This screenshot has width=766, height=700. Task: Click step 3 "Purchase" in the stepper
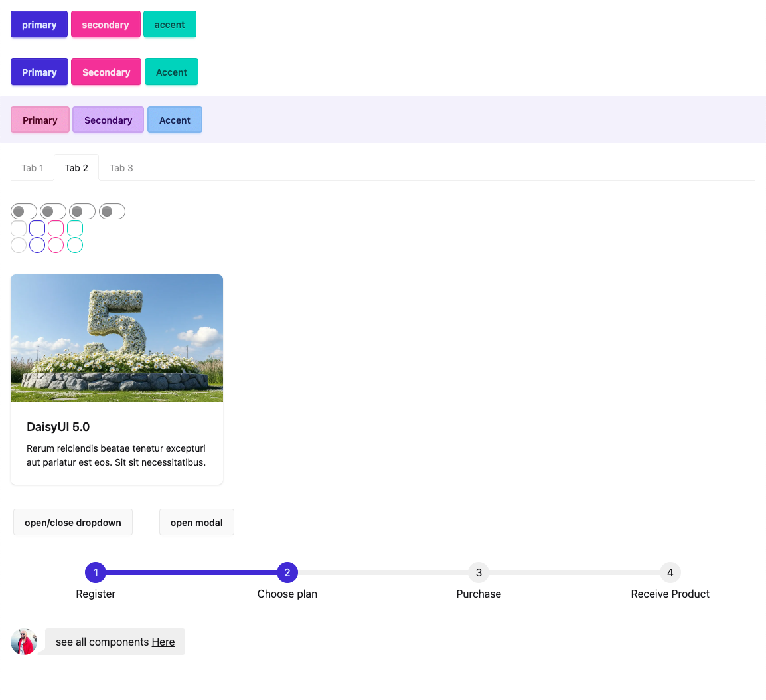click(479, 572)
